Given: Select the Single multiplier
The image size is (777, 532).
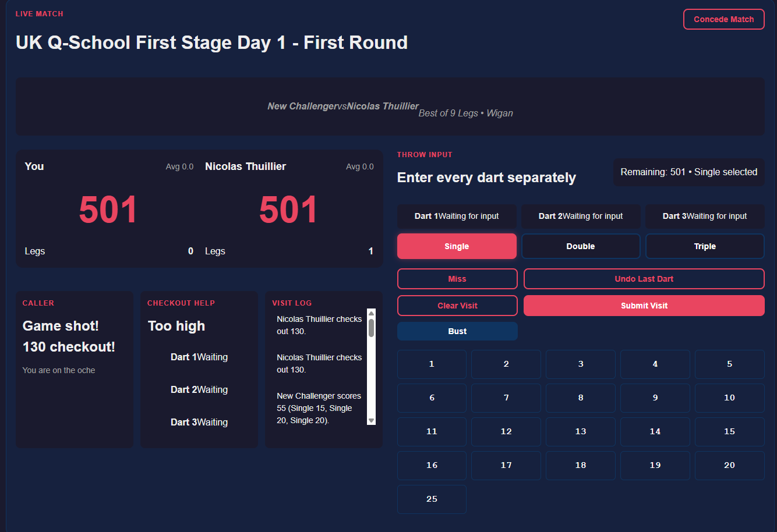Looking at the screenshot, I should click(457, 246).
